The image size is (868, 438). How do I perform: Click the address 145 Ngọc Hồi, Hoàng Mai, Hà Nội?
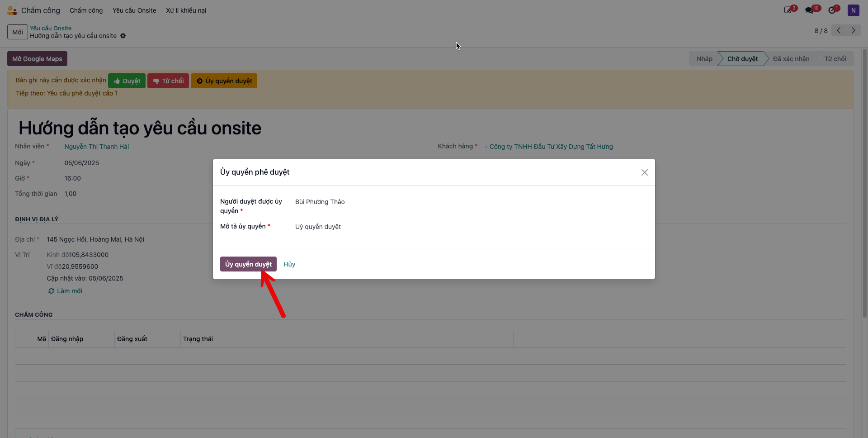pos(95,239)
